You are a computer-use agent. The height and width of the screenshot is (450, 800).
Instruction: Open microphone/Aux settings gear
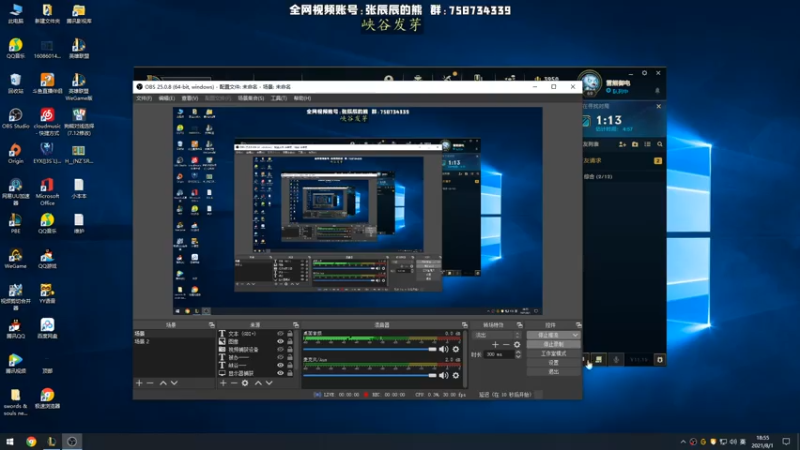[456, 376]
